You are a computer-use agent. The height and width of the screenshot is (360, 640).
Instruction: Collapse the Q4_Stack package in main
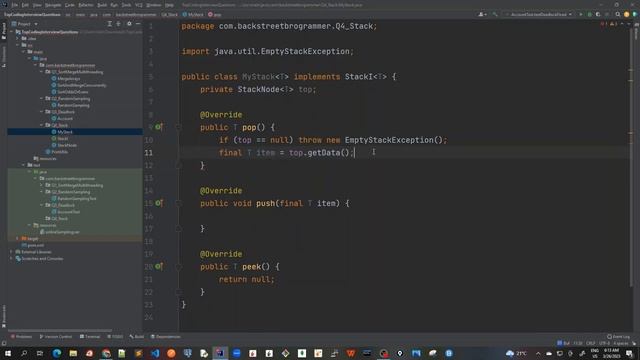pyautogui.click(x=42, y=125)
